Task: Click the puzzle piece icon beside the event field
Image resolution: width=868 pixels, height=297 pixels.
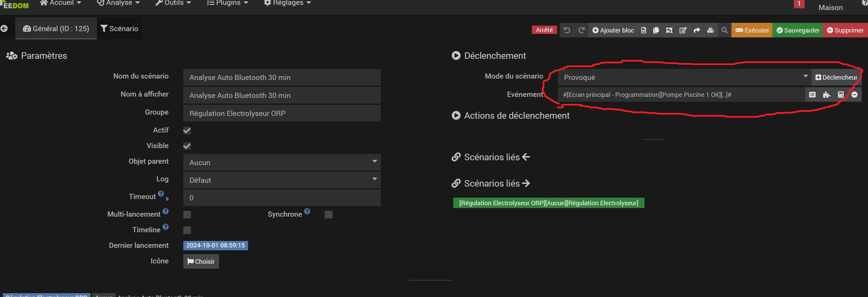Action: (826, 94)
